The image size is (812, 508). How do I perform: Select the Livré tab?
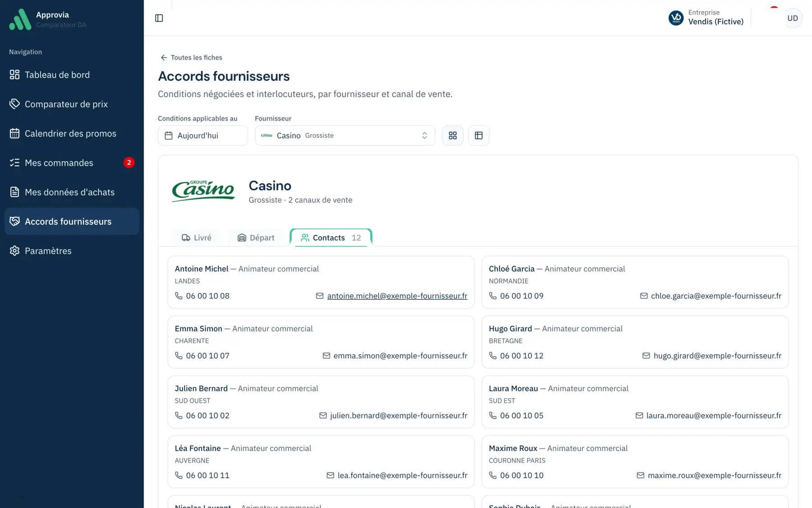(196, 238)
